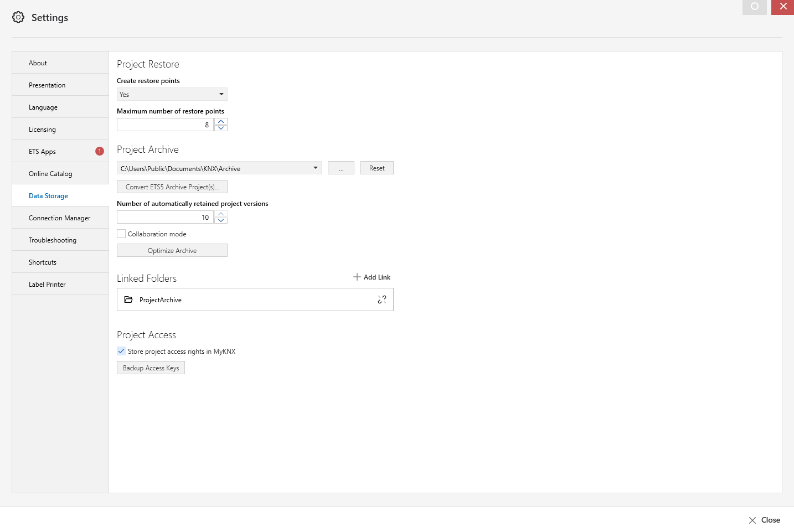Screen dimensions: 794x532
Task: Click the folder icon beside ProjectArchive
Action: point(128,299)
